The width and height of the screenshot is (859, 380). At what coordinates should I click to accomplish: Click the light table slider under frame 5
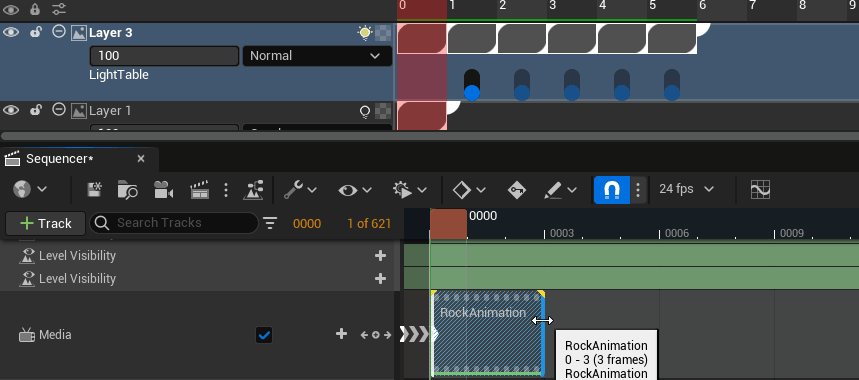coord(672,85)
